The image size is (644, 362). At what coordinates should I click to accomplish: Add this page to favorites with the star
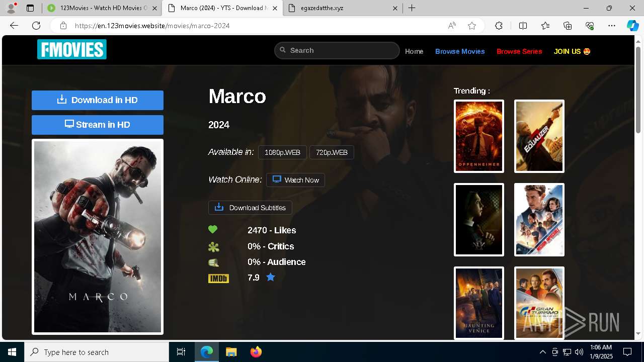point(472,26)
